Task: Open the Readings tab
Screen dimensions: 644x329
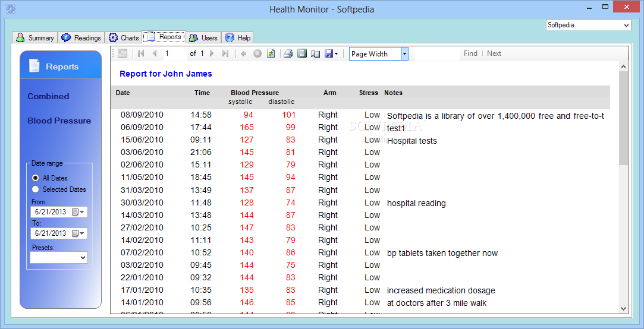Action: (x=81, y=38)
